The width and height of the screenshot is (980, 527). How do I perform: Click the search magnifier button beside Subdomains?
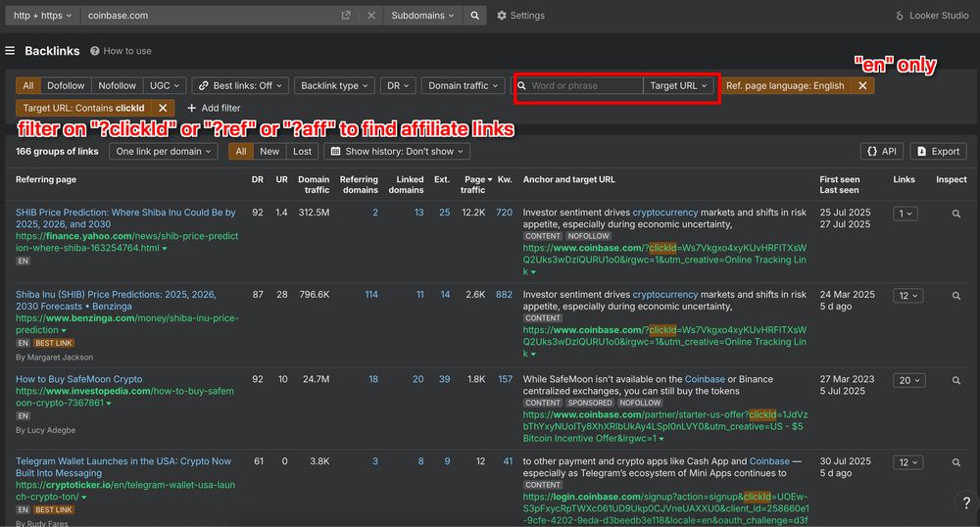(474, 16)
